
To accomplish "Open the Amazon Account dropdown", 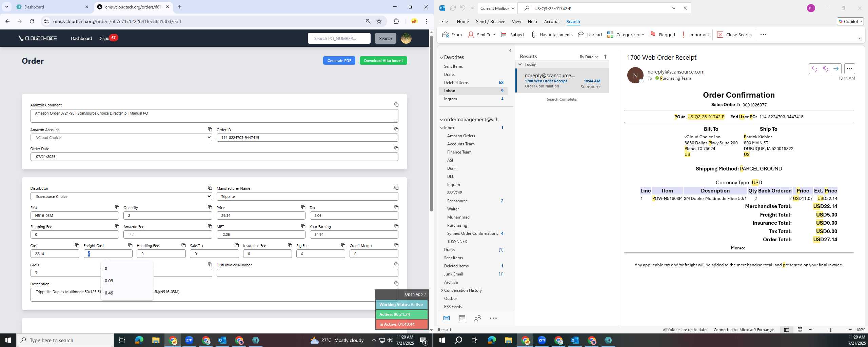I will click(121, 138).
